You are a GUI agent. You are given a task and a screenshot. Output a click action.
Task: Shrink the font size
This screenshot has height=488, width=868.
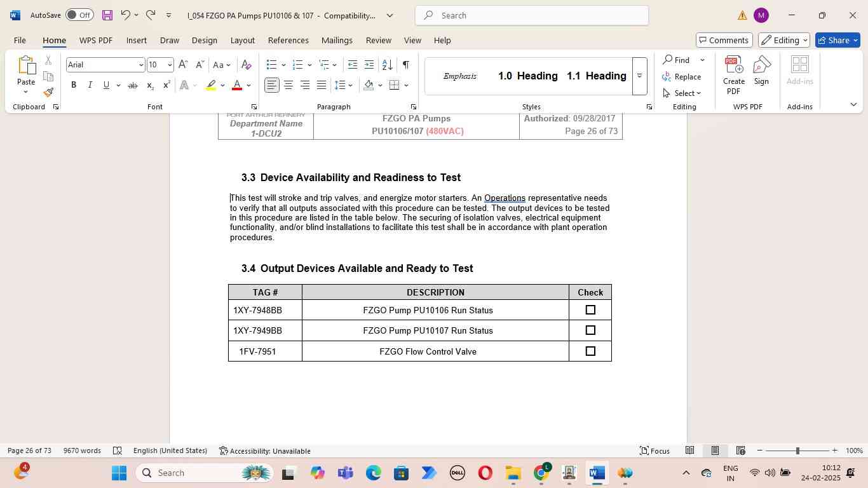tap(200, 65)
